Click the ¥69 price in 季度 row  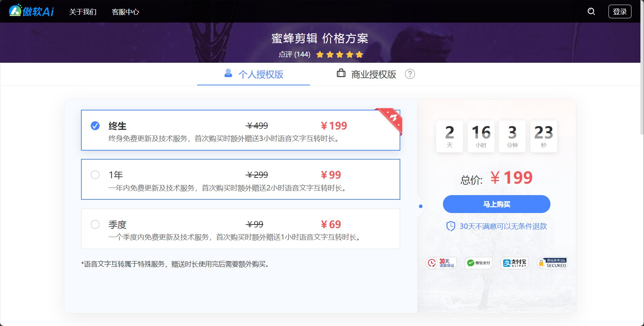pyautogui.click(x=331, y=225)
